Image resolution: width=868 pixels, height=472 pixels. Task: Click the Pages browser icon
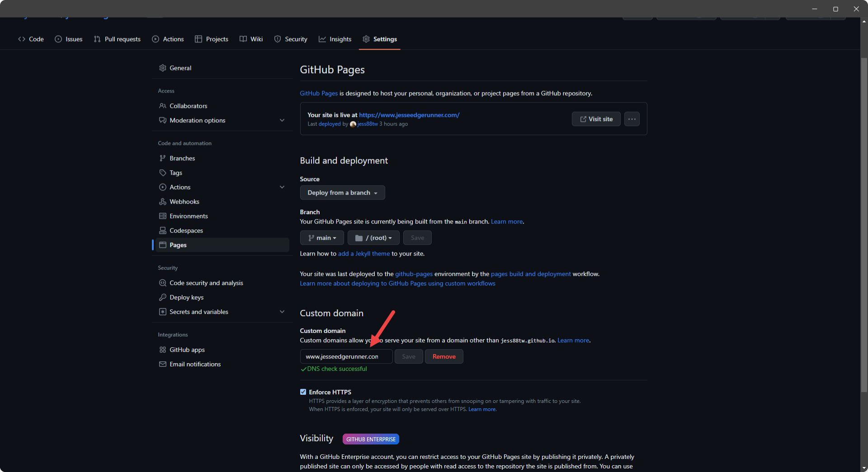click(163, 245)
